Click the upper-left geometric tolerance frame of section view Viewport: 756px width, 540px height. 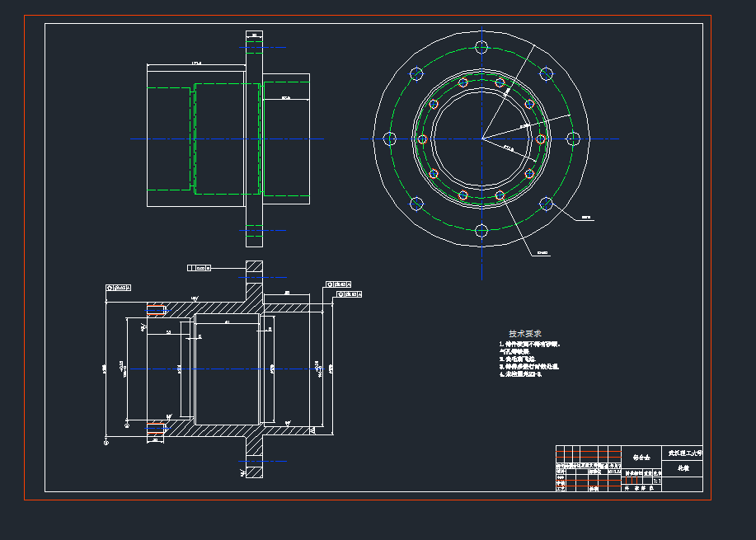coord(118,288)
